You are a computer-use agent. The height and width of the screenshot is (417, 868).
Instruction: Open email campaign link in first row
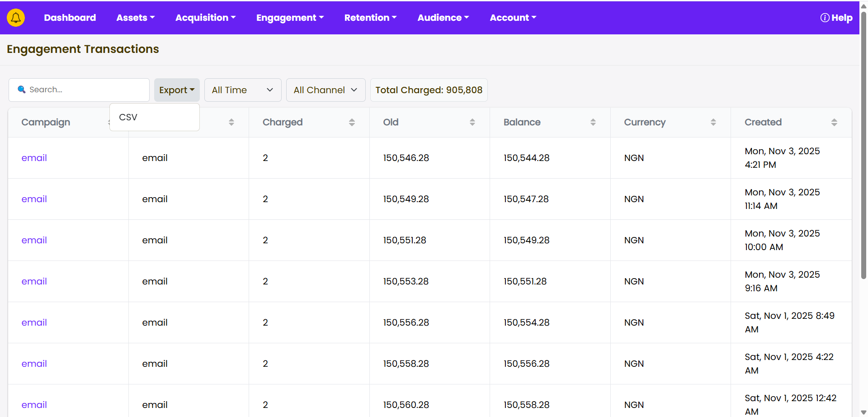pos(34,158)
